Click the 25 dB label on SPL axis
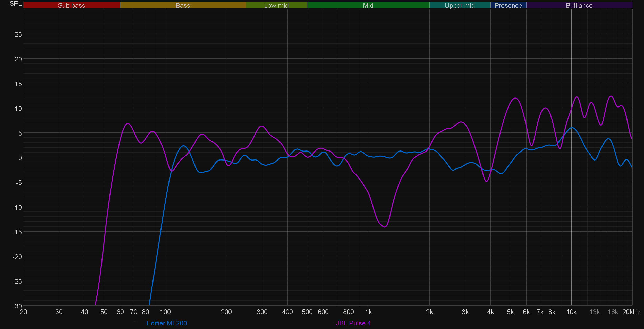 tap(18, 34)
